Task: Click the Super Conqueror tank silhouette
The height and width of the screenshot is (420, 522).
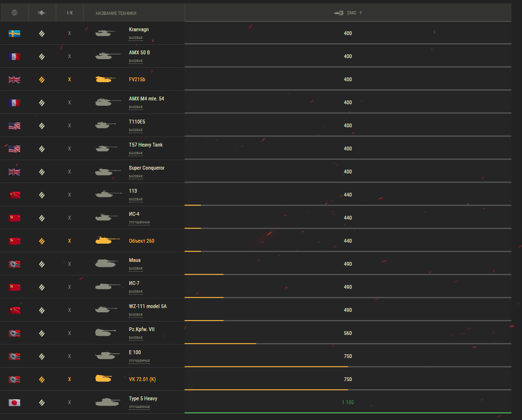Action: pyautogui.click(x=108, y=172)
